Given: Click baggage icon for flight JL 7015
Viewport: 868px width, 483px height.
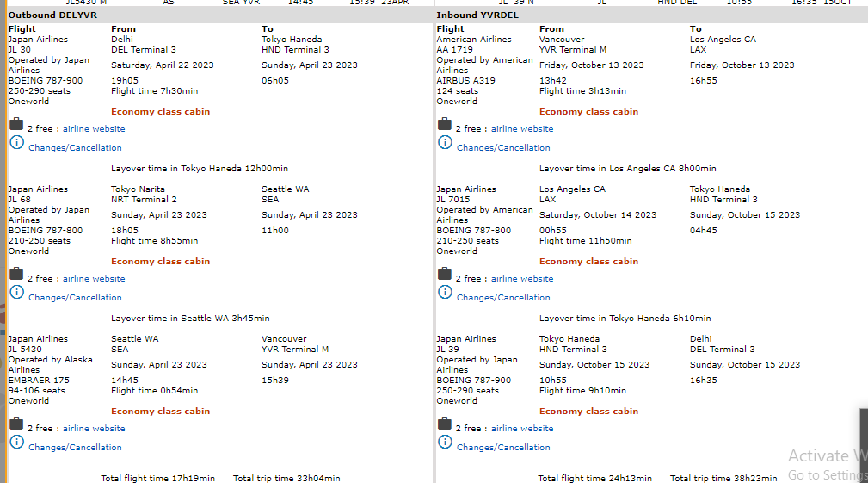Looking at the screenshot, I should [445, 275].
